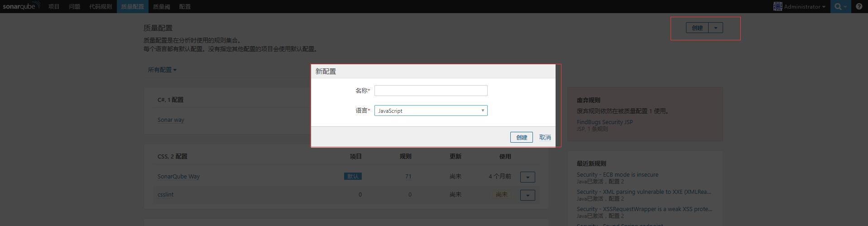
Task: Expand the 语言 JavaScript dropdown
Action: 431,111
